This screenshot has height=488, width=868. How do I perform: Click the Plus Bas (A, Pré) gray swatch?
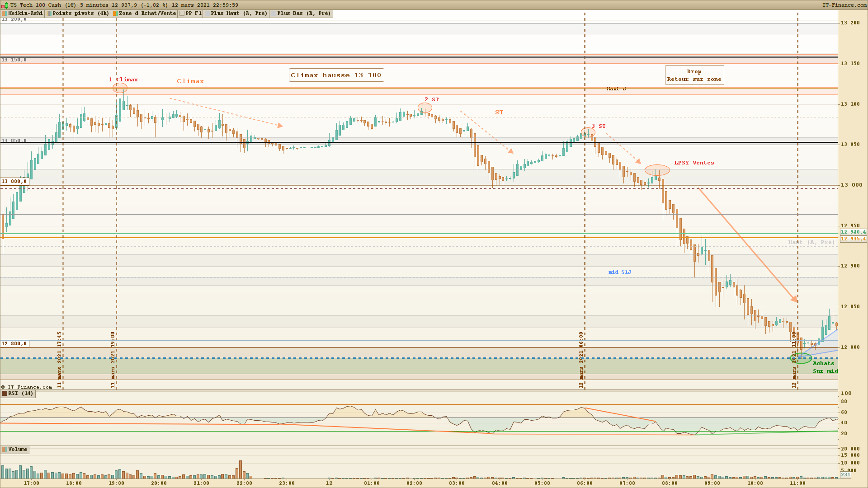point(274,14)
